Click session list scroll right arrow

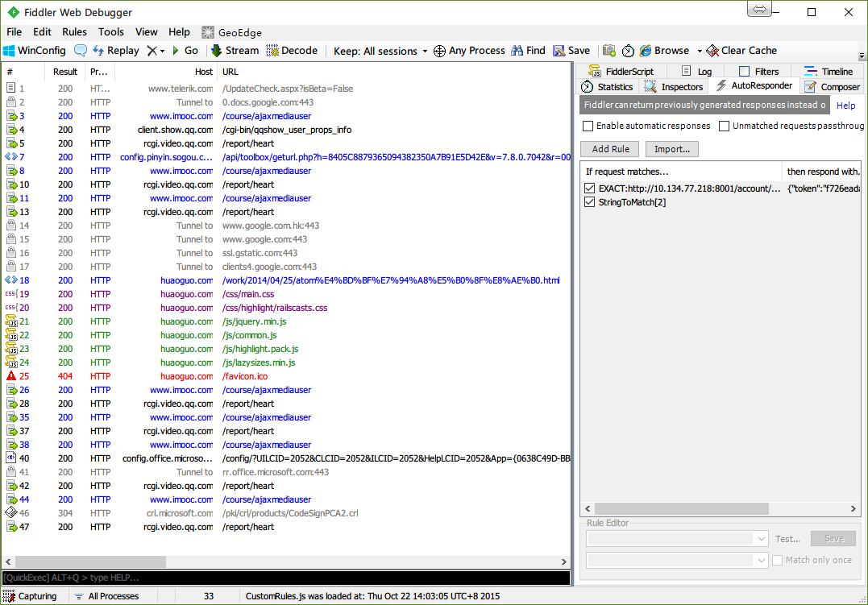pos(564,561)
